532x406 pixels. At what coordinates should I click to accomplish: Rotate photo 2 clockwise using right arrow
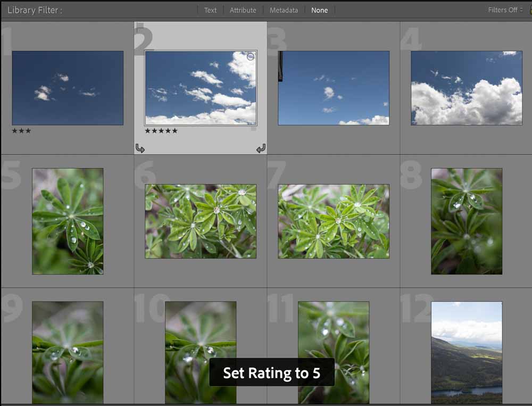click(261, 148)
